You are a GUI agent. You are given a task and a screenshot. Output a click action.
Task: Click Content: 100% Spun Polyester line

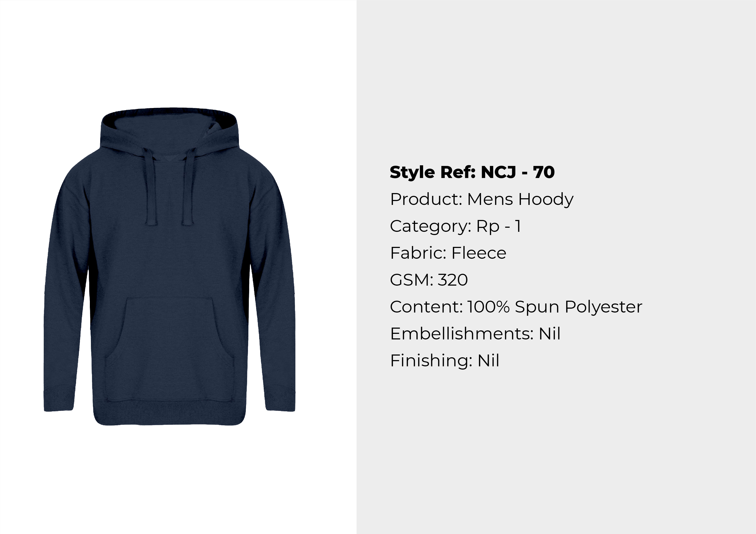click(516, 307)
